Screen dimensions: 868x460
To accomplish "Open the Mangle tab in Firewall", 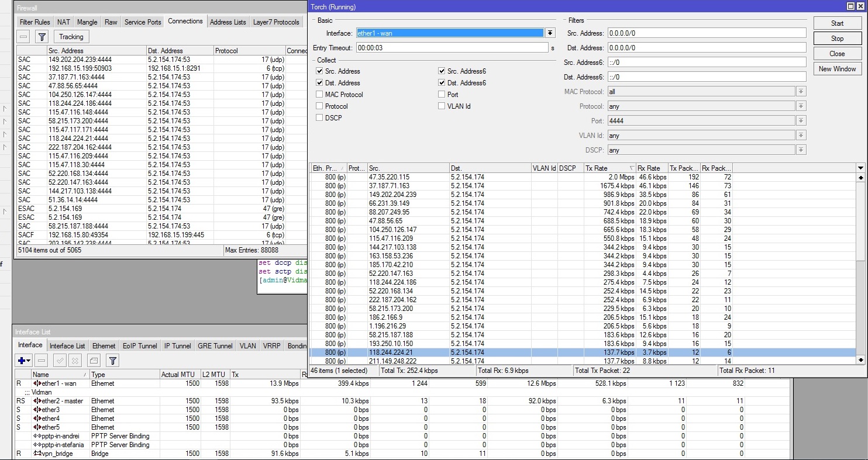I will pos(87,22).
